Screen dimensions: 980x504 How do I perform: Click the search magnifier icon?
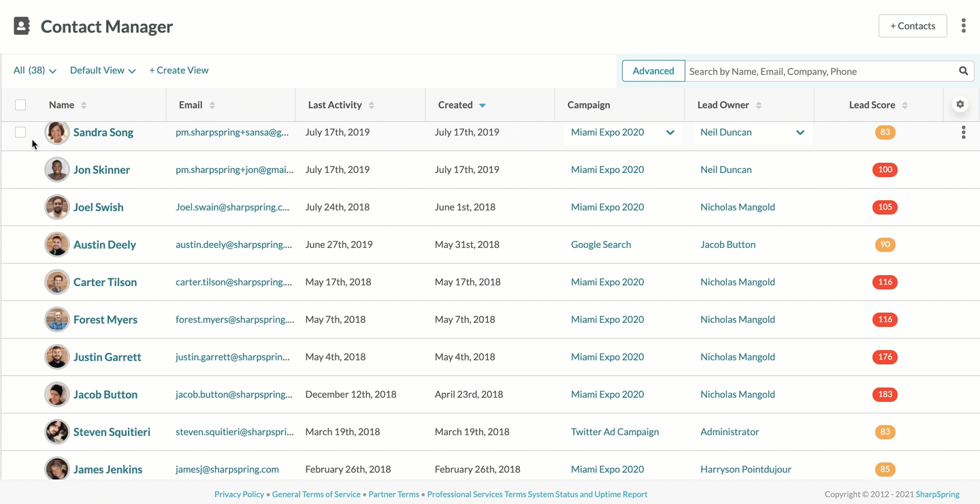(963, 71)
